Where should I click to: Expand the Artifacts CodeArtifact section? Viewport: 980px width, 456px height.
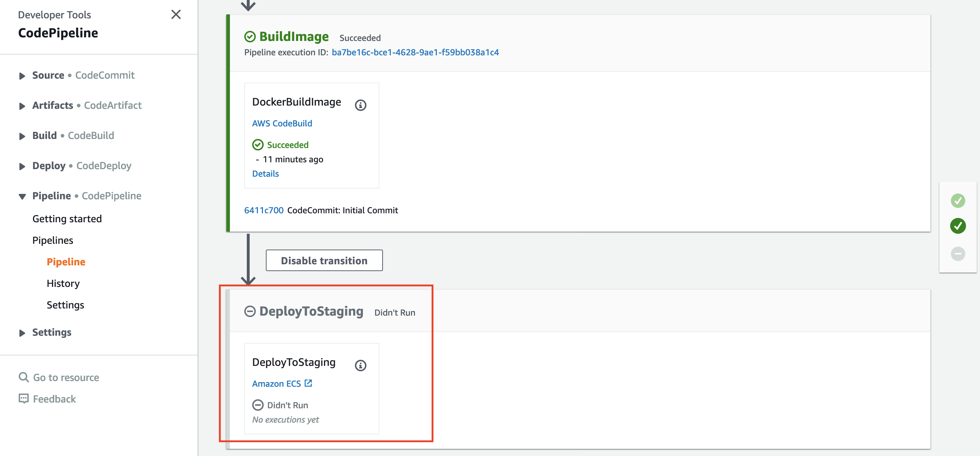[x=22, y=106]
